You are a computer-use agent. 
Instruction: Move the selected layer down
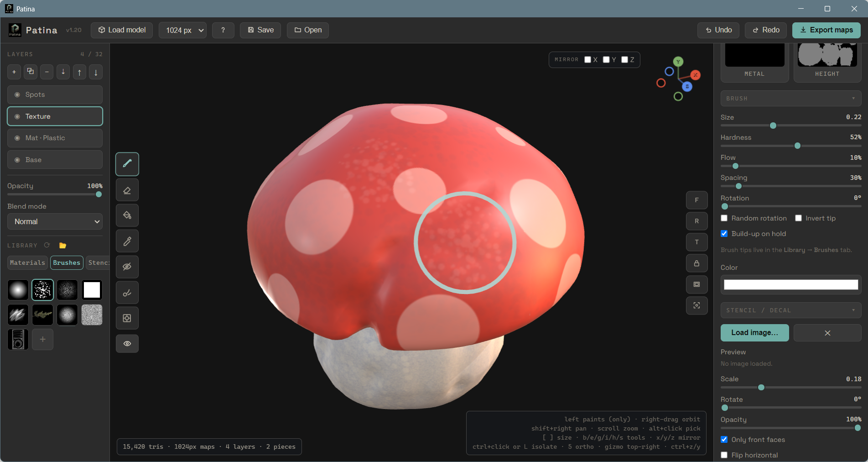point(96,72)
